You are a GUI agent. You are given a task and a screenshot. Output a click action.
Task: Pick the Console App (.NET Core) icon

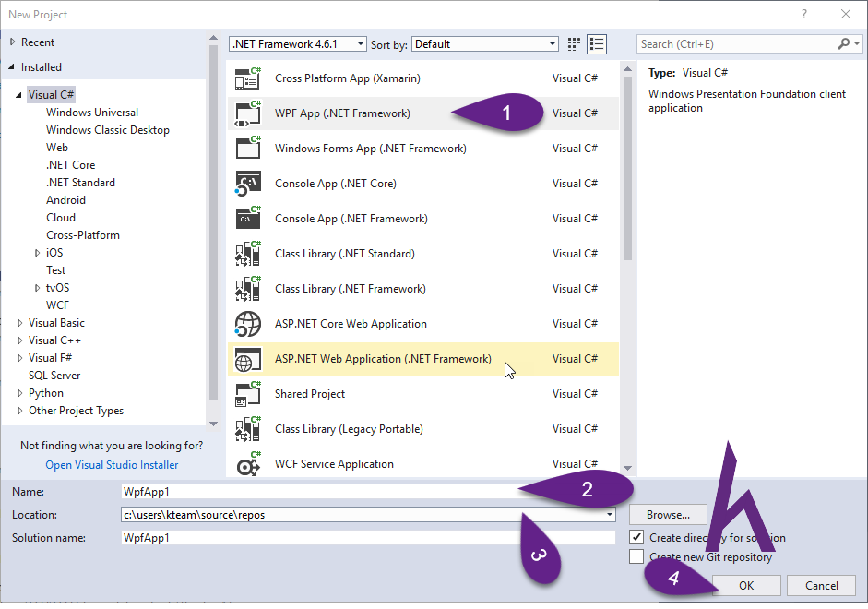click(247, 184)
